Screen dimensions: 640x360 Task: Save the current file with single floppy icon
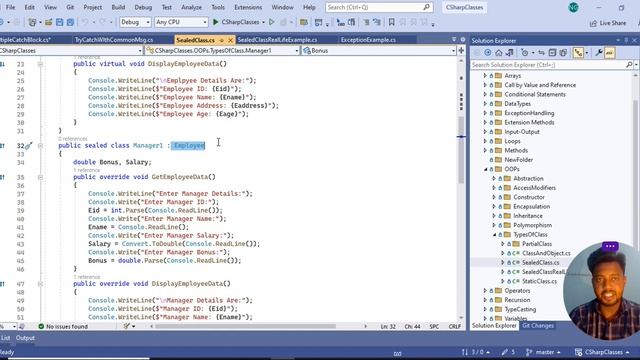(60, 22)
